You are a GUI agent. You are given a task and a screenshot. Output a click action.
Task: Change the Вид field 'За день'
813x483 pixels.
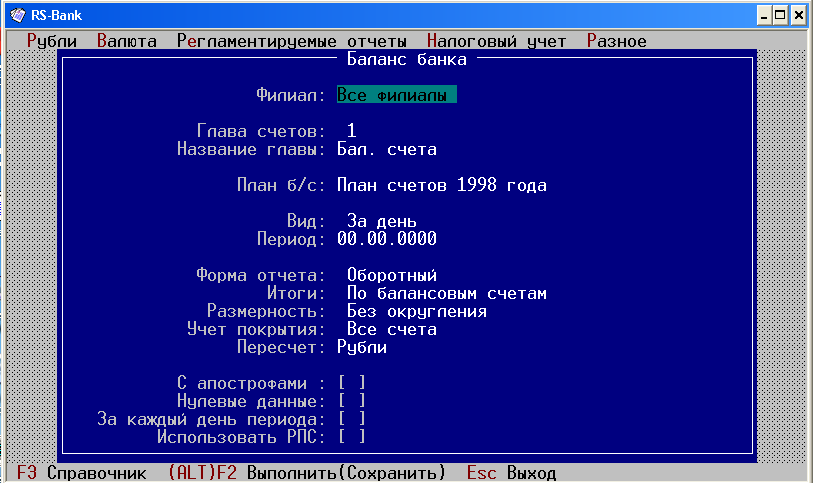click(382, 221)
